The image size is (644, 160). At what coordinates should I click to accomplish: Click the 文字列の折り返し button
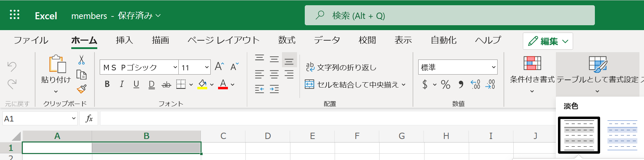click(341, 67)
